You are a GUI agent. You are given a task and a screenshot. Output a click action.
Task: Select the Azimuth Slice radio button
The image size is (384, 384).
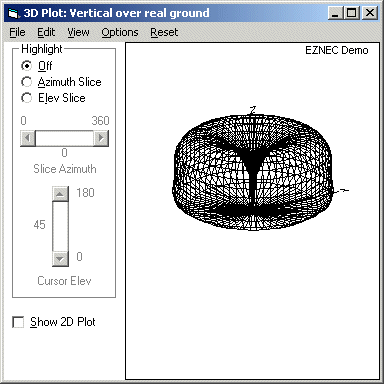(x=26, y=82)
